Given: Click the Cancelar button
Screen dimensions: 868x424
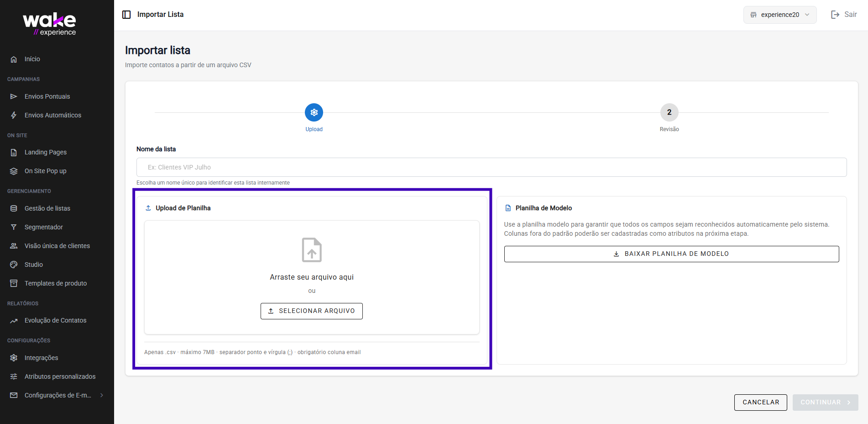Looking at the screenshot, I should (761, 403).
